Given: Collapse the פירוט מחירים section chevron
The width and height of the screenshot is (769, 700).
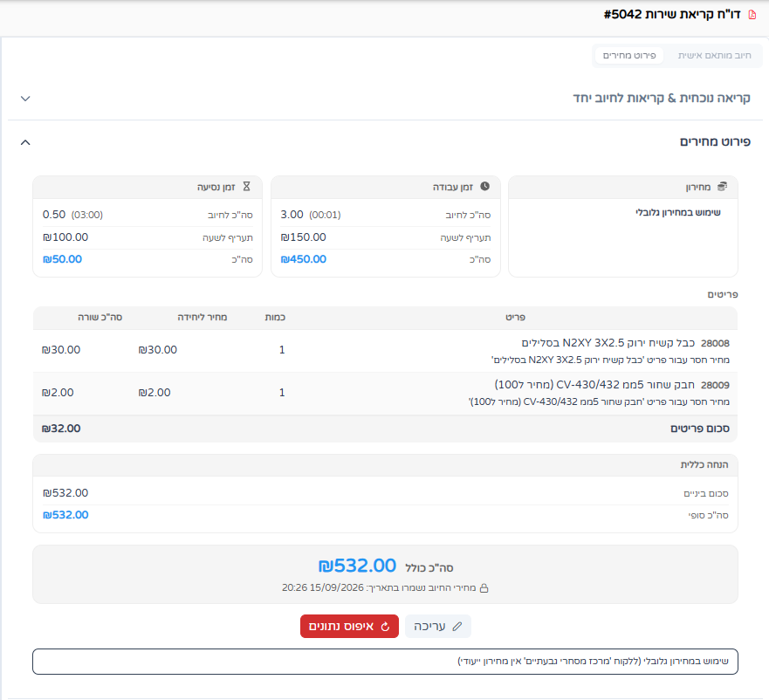Looking at the screenshot, I should [x=25, y=142].
